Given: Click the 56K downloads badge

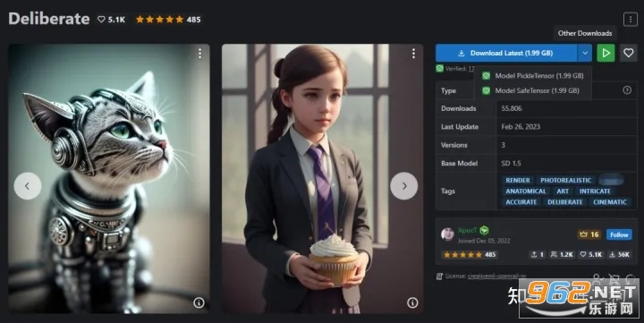Looking at the screenshot, I should tap(619, 254).
